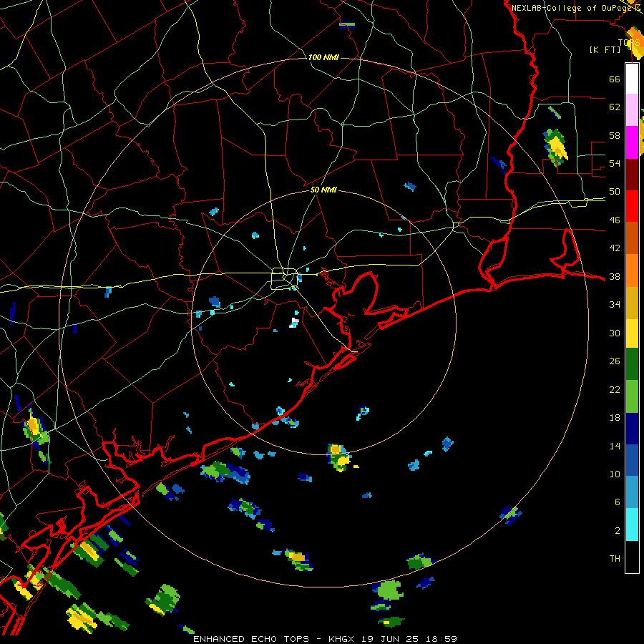
Task: Click the legend value 30
Action: 615,333
